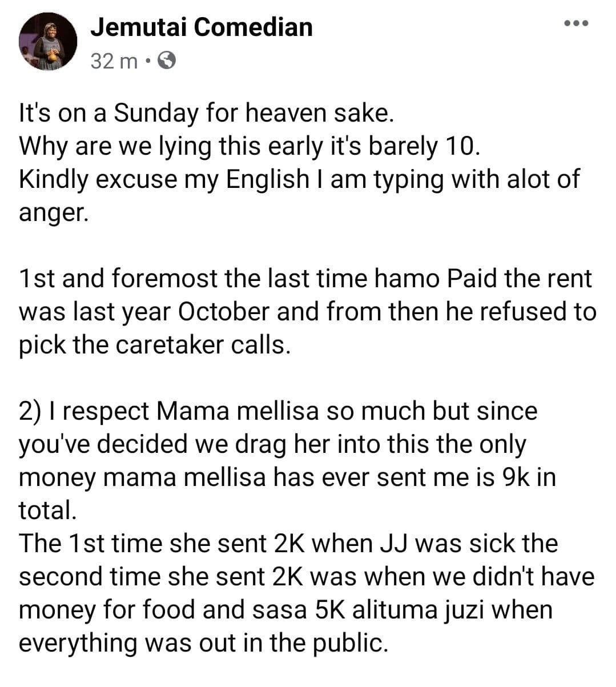The image size is (616, 687).
Task: Click the line mentioning "last year October"
Action: click(x=307, y=312)
